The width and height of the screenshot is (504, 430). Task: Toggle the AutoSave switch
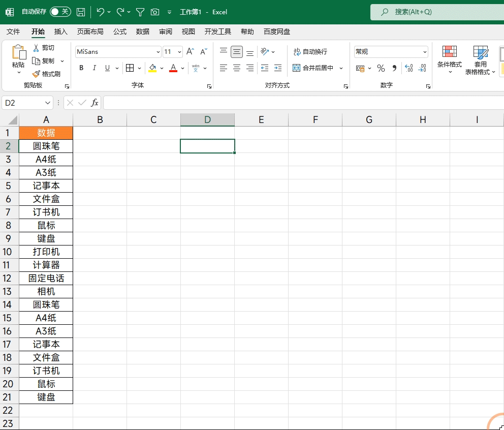tap(60, 12)
